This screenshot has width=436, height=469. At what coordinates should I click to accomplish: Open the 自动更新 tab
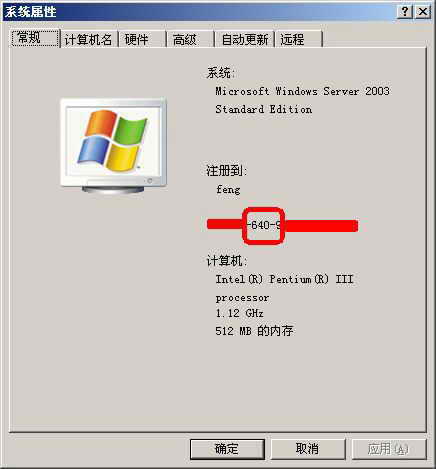tap(244, 40)
